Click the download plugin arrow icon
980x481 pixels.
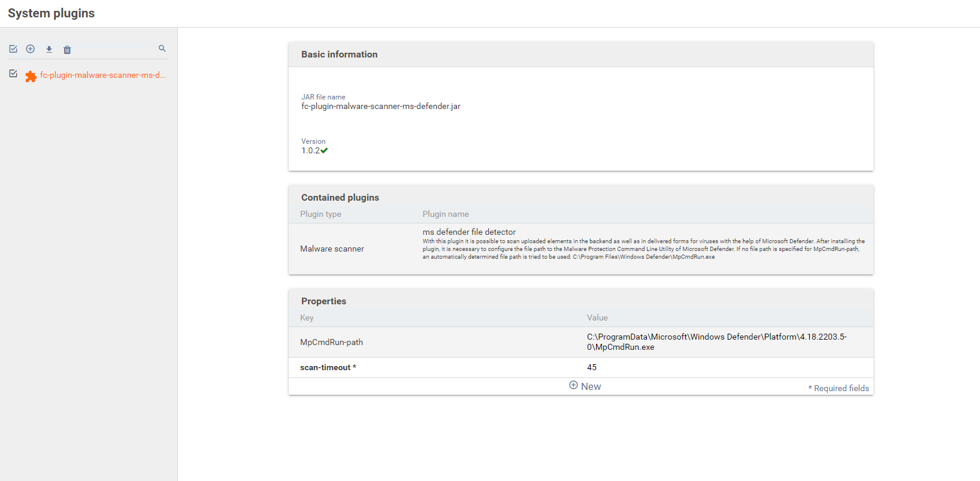(49, 49)
